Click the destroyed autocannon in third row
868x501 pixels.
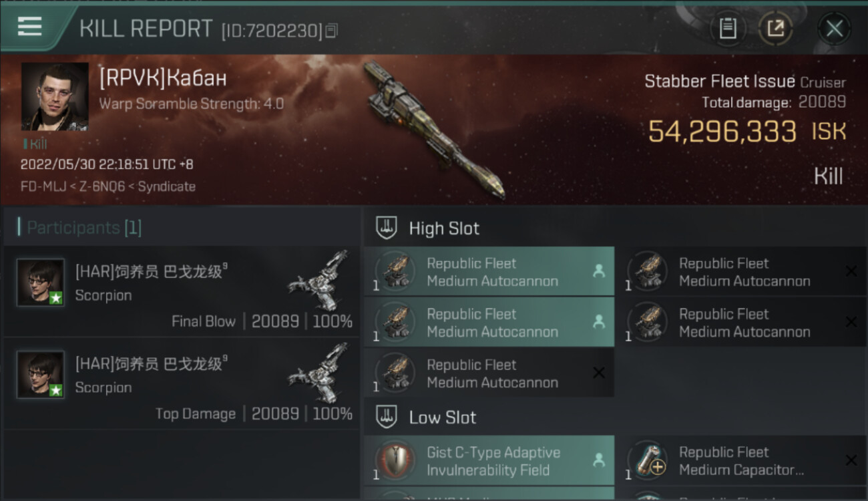pyautogui.click(x=489, y=373)
